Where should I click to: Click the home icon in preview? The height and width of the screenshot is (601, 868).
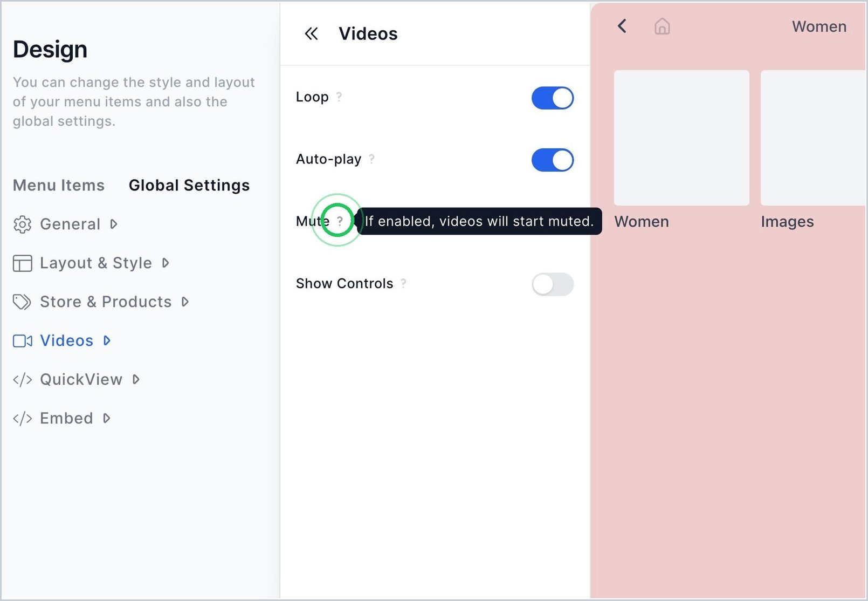point(662,26)
